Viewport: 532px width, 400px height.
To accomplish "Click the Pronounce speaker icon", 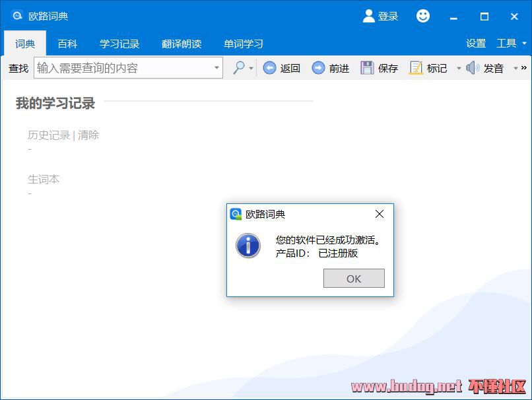I will (x=473, y=68).
